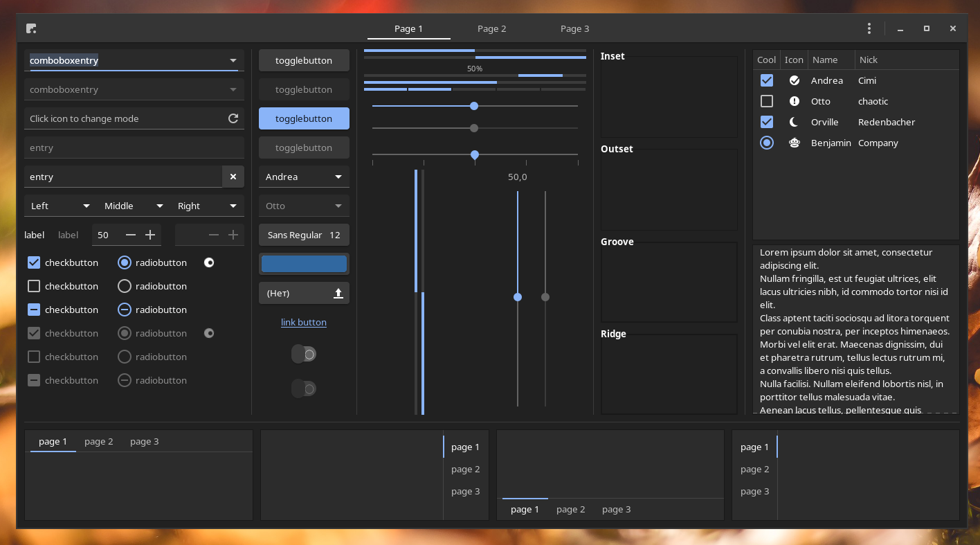Screen dimensions: 980x545
Task: Select page 3 in the bottom-left notebook
Action: tap(144, 441)
